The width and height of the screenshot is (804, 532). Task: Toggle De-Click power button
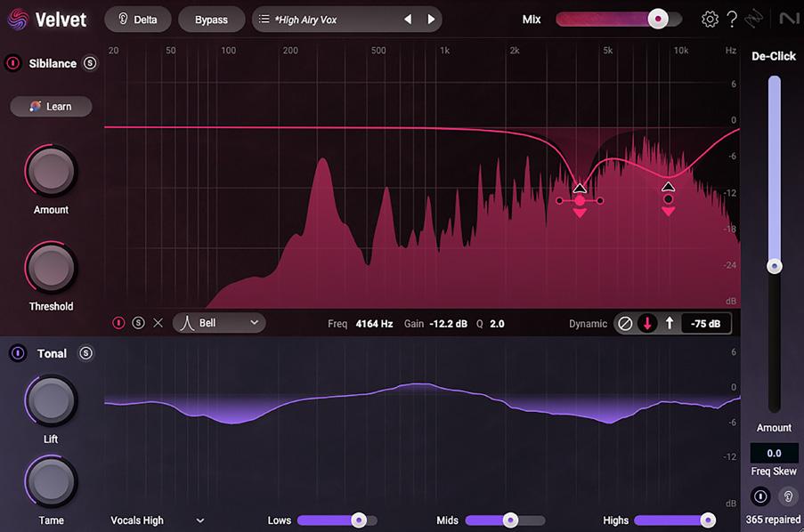click(760, 496)
